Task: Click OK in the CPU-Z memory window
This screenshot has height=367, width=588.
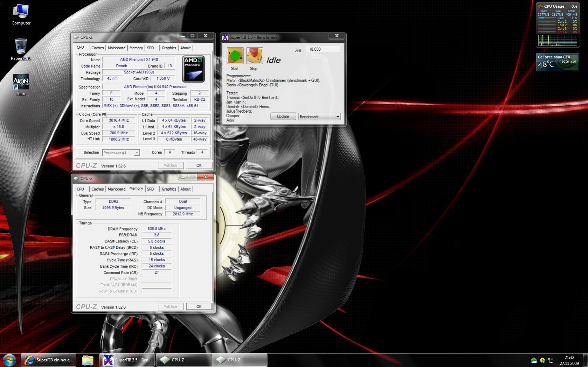Action: pos(199,306)
